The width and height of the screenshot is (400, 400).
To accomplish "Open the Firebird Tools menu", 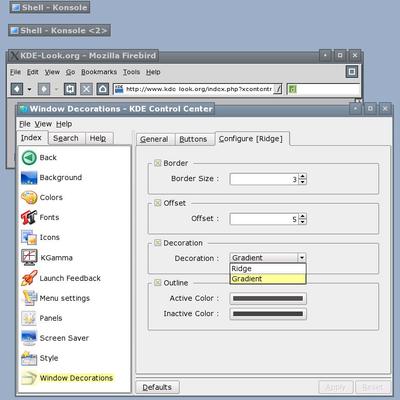I will pyautogui.click(x=131, y=72).
